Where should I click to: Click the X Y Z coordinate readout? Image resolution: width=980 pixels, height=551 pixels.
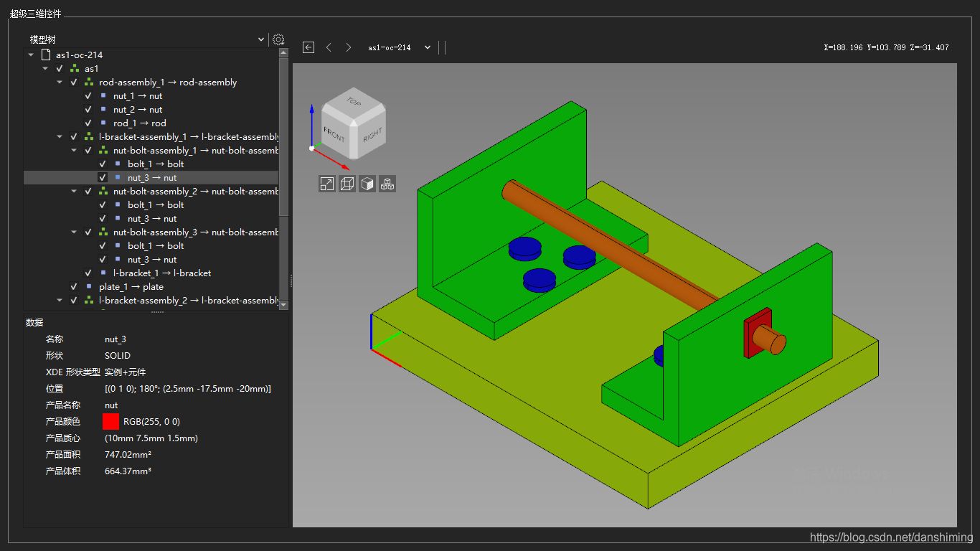click(887, 47)
